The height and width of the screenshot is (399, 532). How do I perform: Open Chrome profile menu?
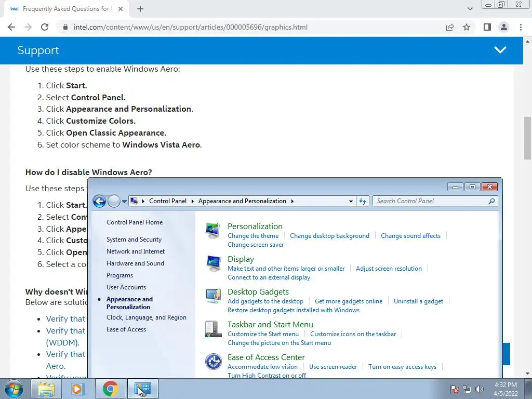[x=504, y=27]
